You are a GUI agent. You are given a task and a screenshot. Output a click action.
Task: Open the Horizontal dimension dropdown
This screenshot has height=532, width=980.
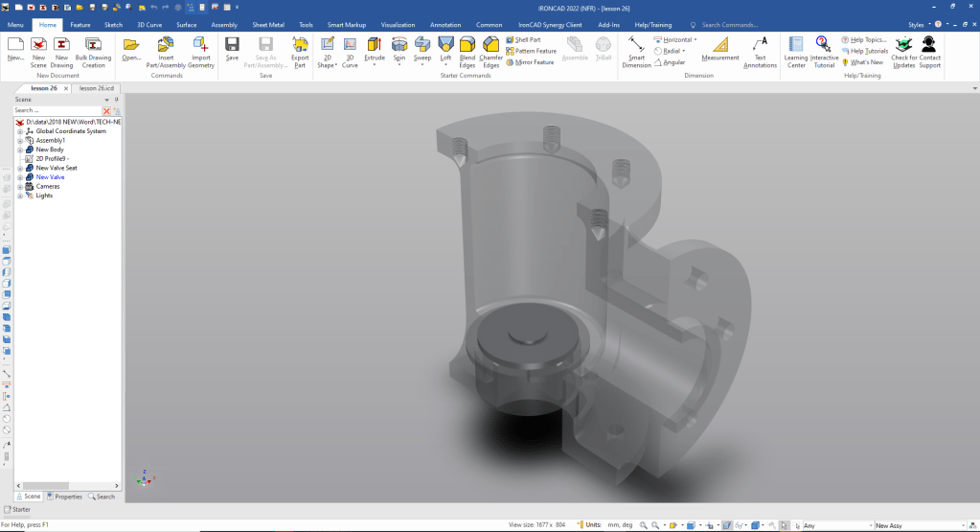(x=695, y=40)
